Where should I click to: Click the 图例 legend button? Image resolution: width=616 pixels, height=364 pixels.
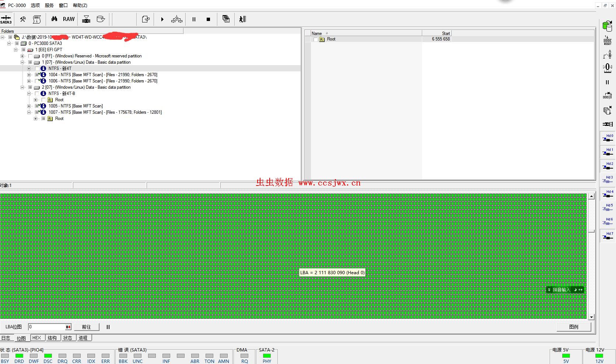click(x=574, y=327)
